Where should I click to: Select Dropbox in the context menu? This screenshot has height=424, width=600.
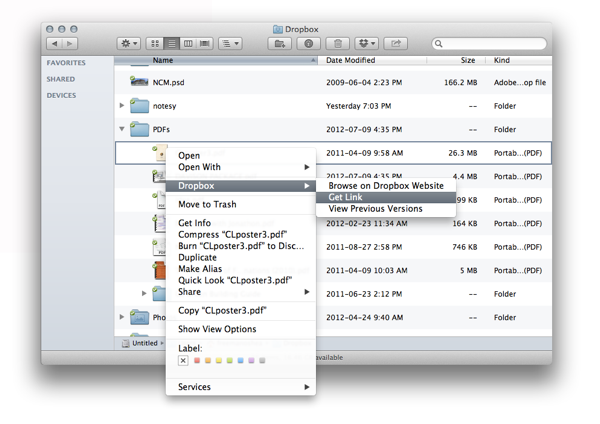tap(241, 186)
